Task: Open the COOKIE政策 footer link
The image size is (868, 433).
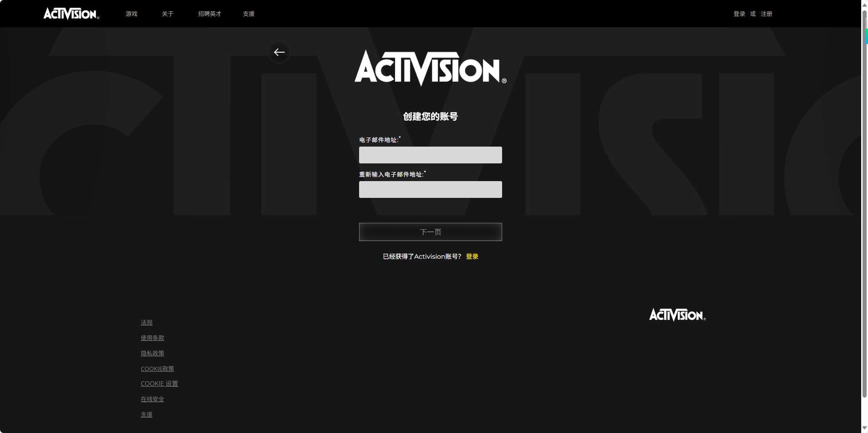Action: pos(158,369)
